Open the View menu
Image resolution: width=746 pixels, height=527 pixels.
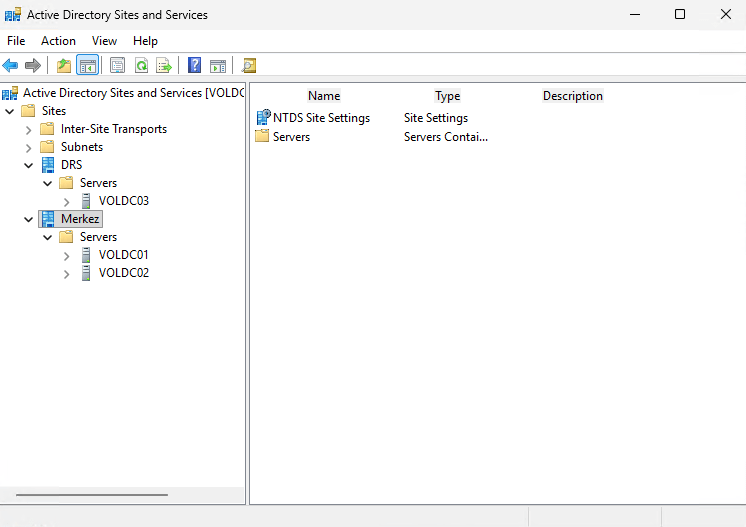[x=104, y=41]
